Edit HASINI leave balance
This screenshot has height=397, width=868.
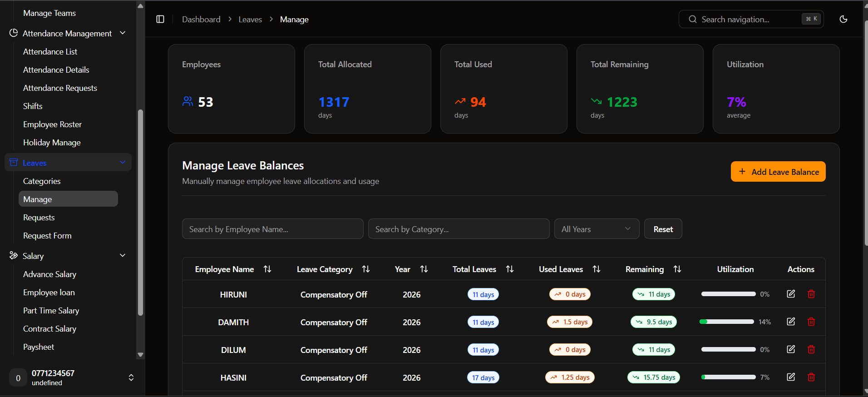(x=791, y=377)
